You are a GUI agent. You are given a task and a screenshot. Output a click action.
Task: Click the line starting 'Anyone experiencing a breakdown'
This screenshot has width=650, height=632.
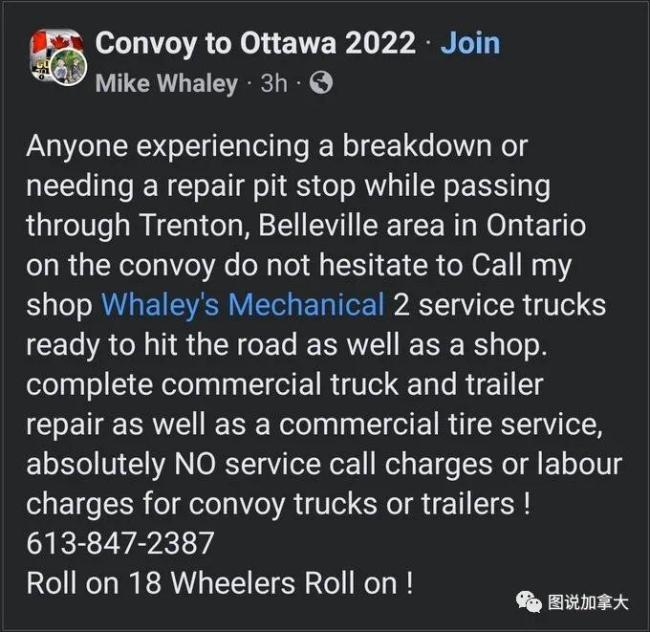tap(277, 147)
